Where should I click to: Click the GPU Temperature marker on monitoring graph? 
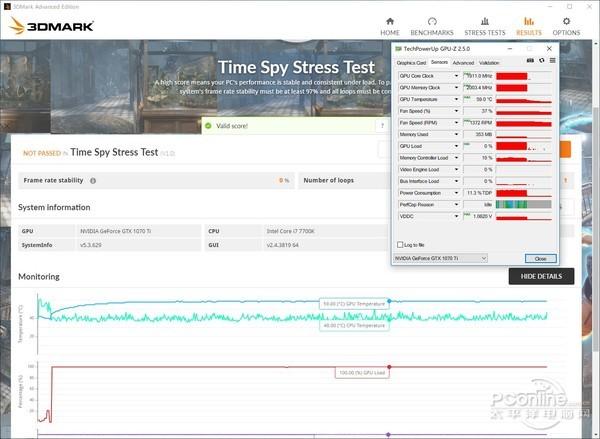389,301
